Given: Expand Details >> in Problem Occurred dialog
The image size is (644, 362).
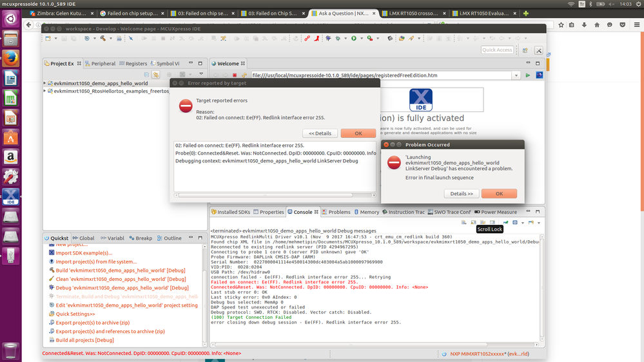Looking at the screenshot, I should coord(461,193).
